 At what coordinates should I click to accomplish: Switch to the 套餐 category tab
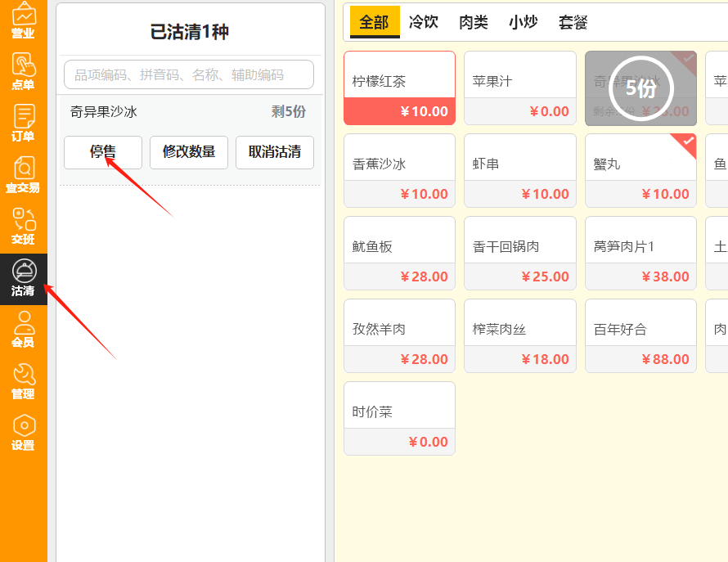point(573,22)
